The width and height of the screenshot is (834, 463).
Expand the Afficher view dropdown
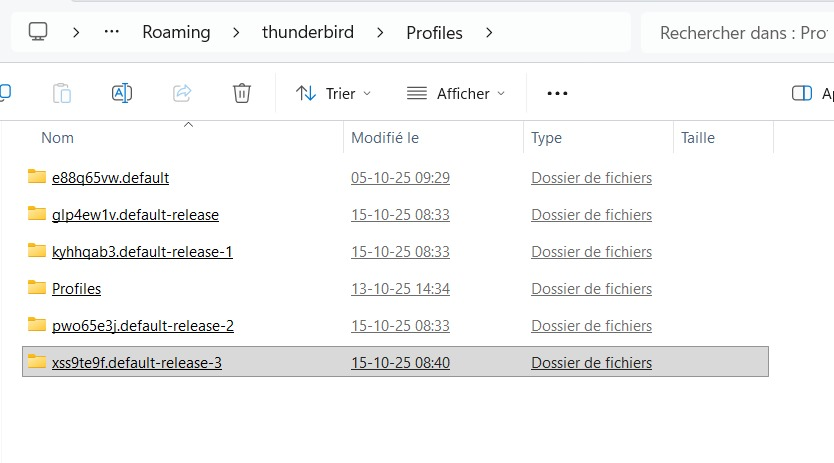456,93
